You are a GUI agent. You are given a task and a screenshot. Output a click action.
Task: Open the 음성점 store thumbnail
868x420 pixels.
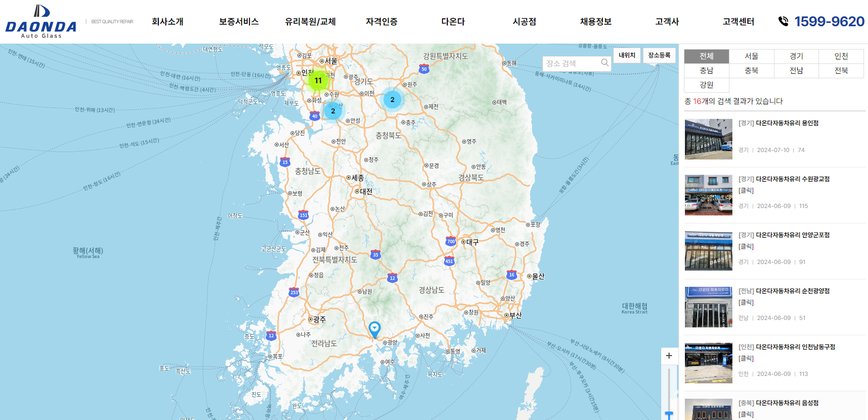point(709,410)
